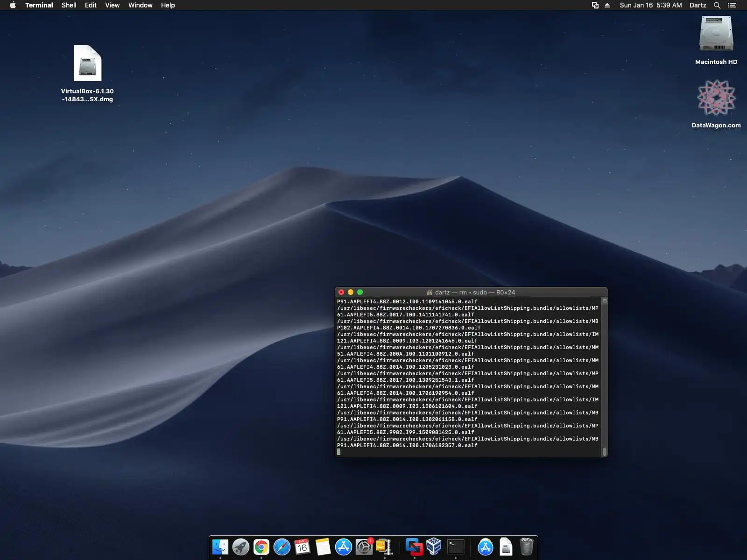Open the Edit menu
This screenshot has width=747, height=560.
[x=91, y=5]
